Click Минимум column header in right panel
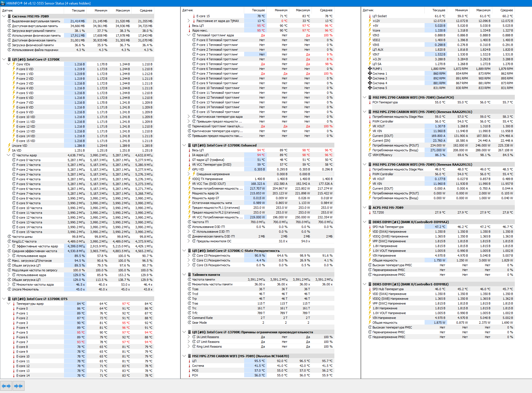The width and height of the screenshot is (532, 393). 458,10
